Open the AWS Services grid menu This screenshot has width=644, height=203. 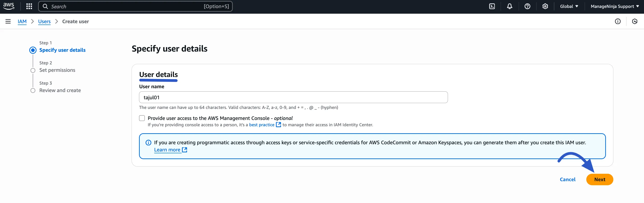(x=29, y=6)
